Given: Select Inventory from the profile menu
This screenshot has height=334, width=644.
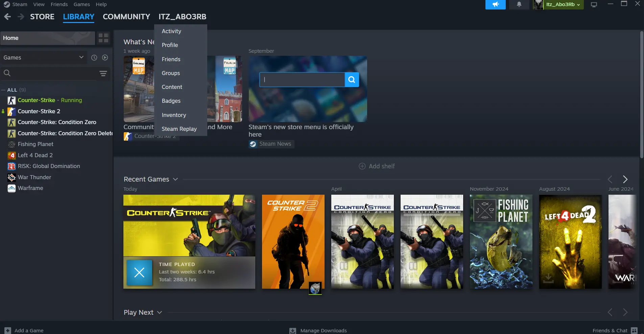Looking at the screenshot, I should 174,115.
